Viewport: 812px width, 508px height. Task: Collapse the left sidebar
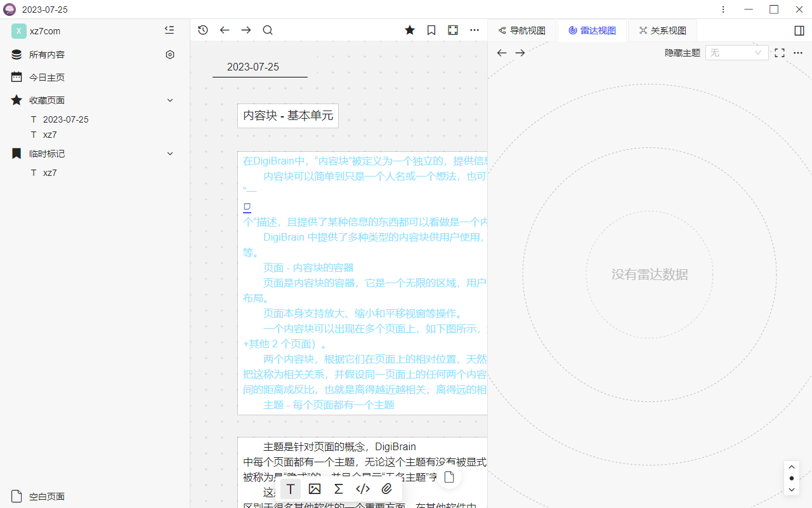point(169,30)
